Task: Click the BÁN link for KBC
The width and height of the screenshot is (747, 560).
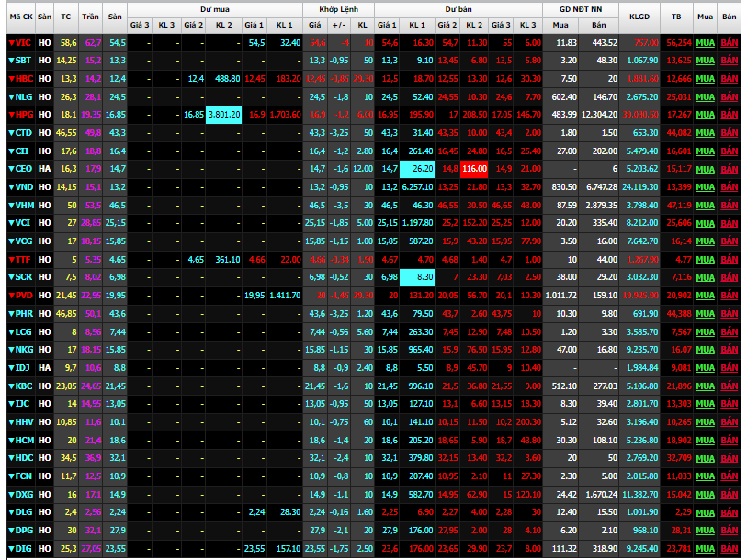Action: coord(729,386)
